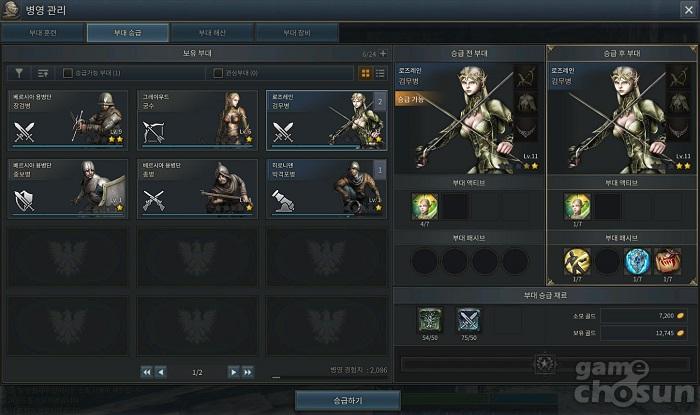This screenshot has height=415, width=700.
Task: Select the 그레이우드 궁수 troop card
Action: pyautogui.click(x=197, y=120)
